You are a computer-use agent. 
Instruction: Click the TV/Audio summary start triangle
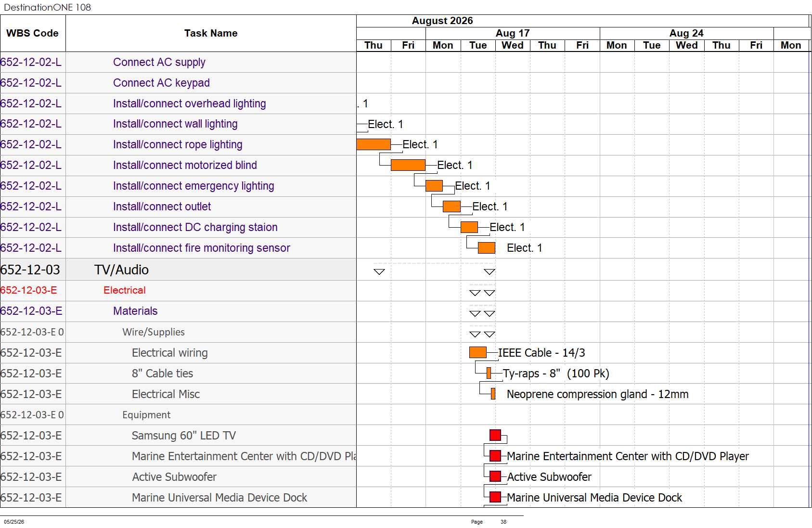[x=379, y=272]
